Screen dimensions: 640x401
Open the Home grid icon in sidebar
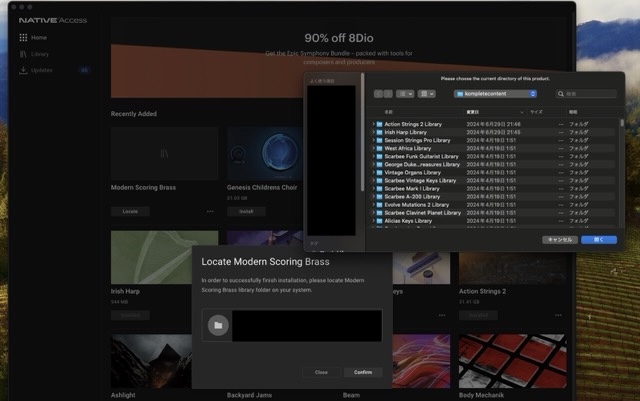23,37
